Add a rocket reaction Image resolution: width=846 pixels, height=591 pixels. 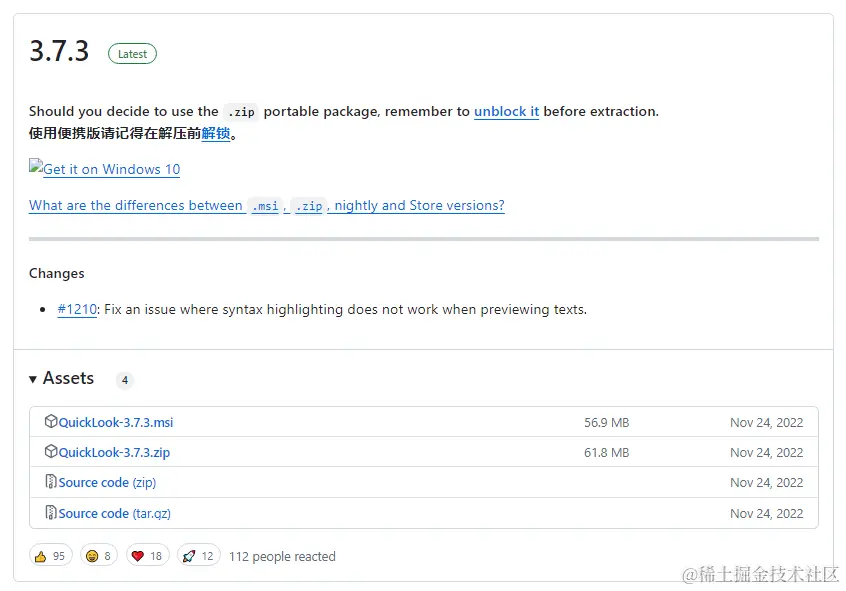[198, 556]
